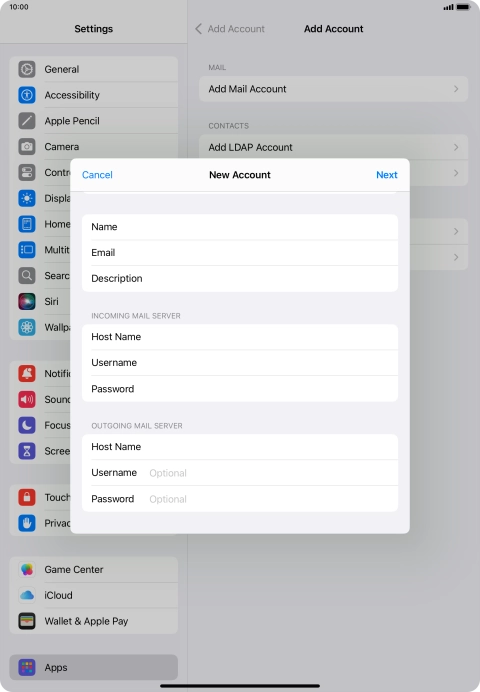Expand Add LDAP Account chevron
The height and width of the screenshot is (692, 480).
pos(456,147)
